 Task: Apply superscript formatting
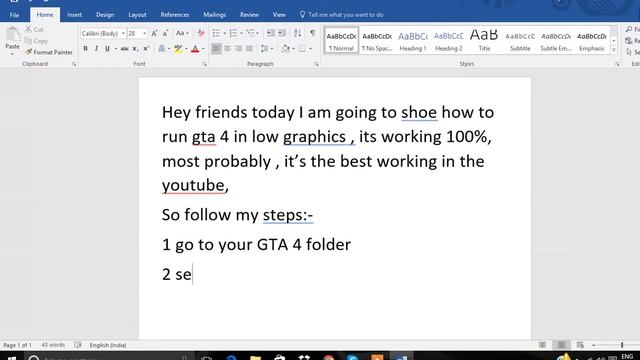(x=146, y=49)
